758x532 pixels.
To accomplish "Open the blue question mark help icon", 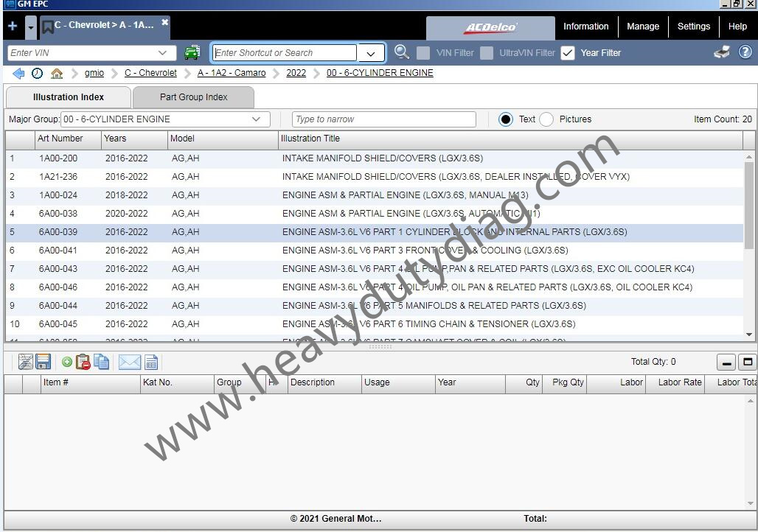I will coord(745,52).
